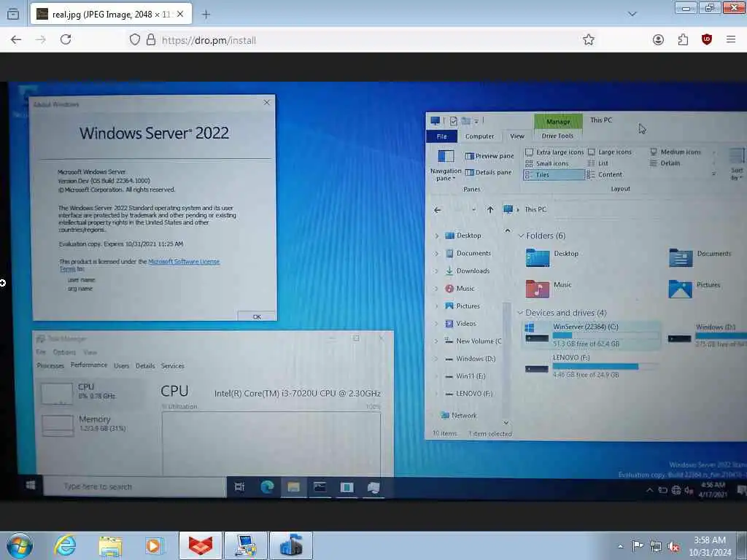747x560 pixels.
Task: Reload the page in Firefox
Action: 66,39
